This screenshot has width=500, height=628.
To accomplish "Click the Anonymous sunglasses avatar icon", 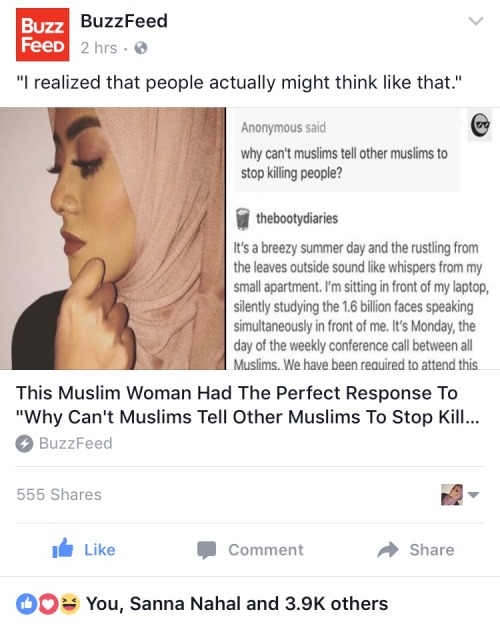I will 480,125.
